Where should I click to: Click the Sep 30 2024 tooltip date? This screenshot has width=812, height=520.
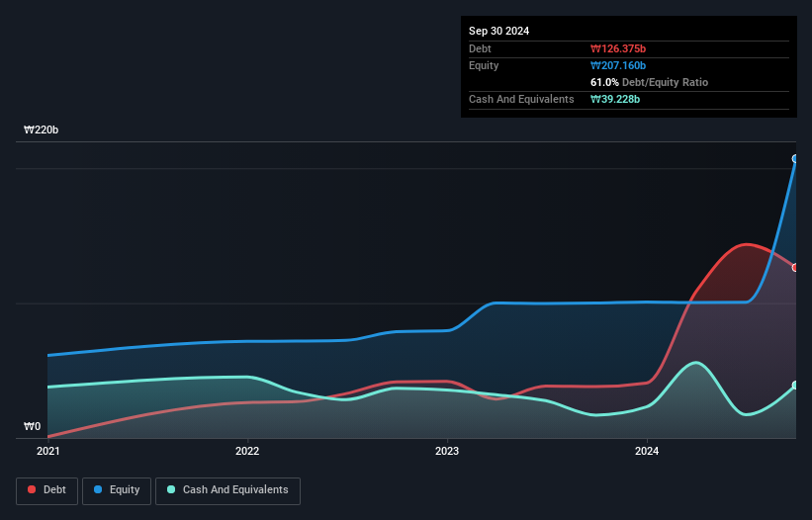(x=498, y=31)
